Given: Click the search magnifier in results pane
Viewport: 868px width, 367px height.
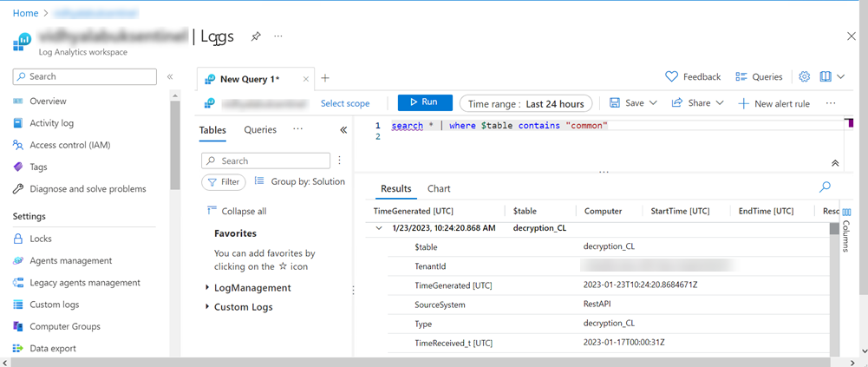Looking at the screenshot, I should tap(825, 187).
